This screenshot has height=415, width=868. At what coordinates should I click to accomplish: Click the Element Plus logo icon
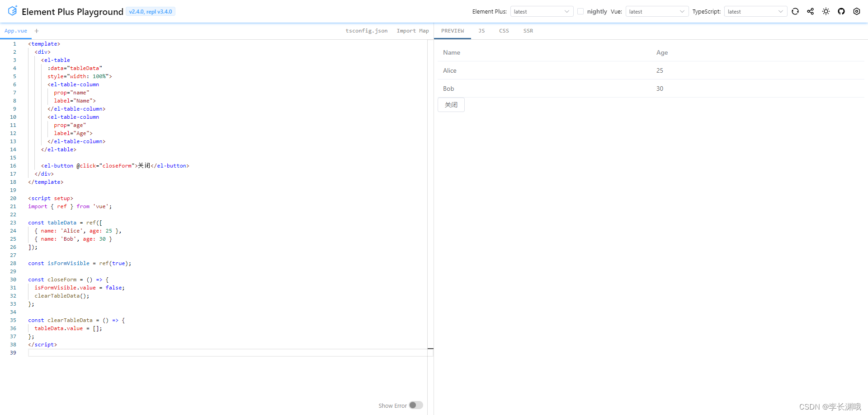click(12, 11)
